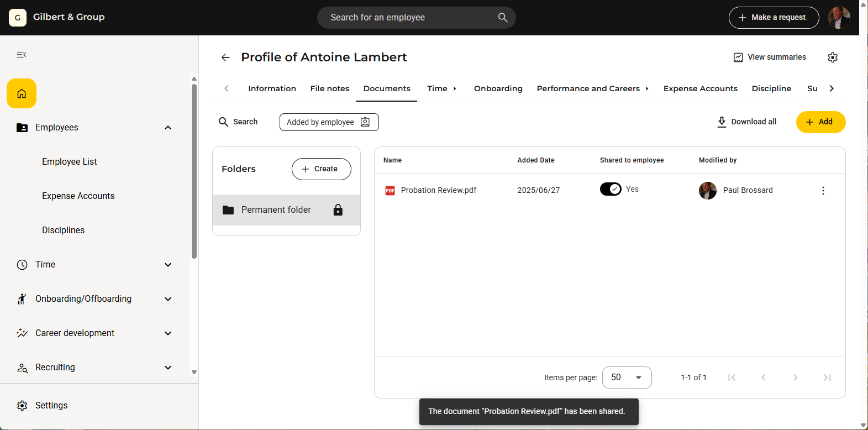Open Probation Review.pdf more options menu

point(823,191)
